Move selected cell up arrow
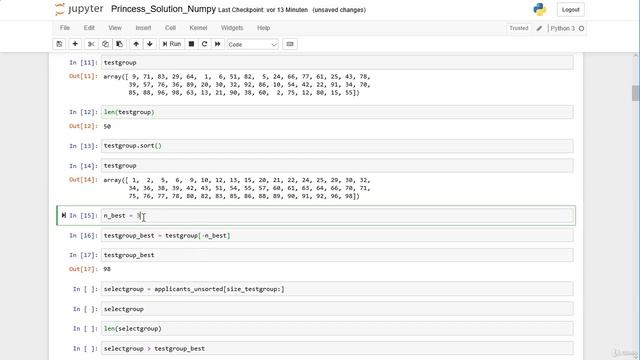The height and width of the screenshot is (360, 640). [136, 44]
